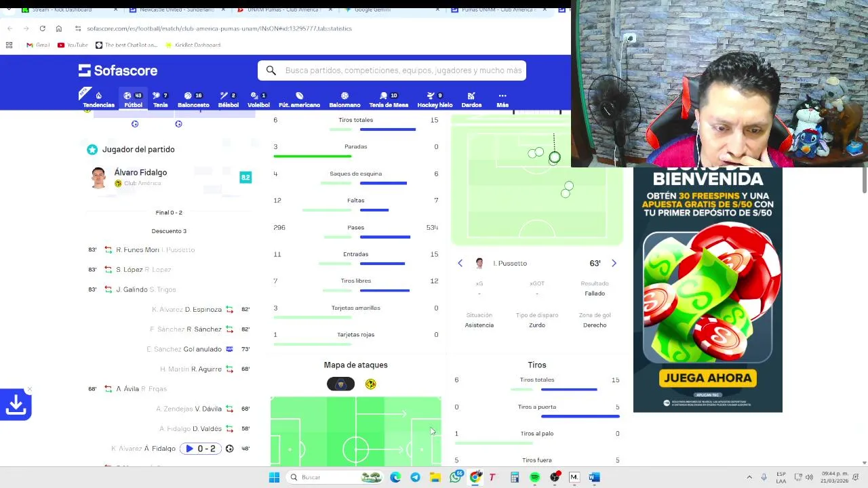Open File Explorer from taskbar
The height and width of the screenshot is (488, 868).
(435, 477)
